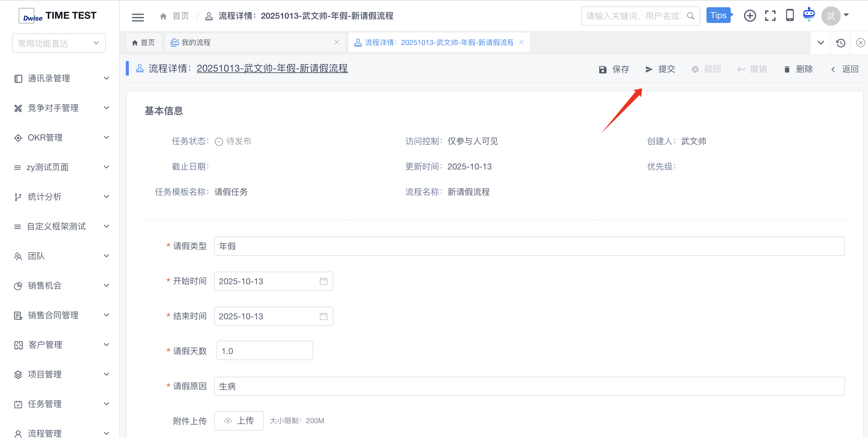The width and height of the screenshot is (868, 438).
Task: Open the robot assistant icon
Action: pyautogui.click(x=809, y=14)
